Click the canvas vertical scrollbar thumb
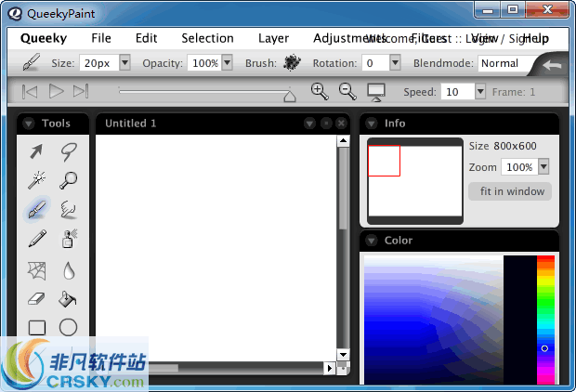 point(343,188)
